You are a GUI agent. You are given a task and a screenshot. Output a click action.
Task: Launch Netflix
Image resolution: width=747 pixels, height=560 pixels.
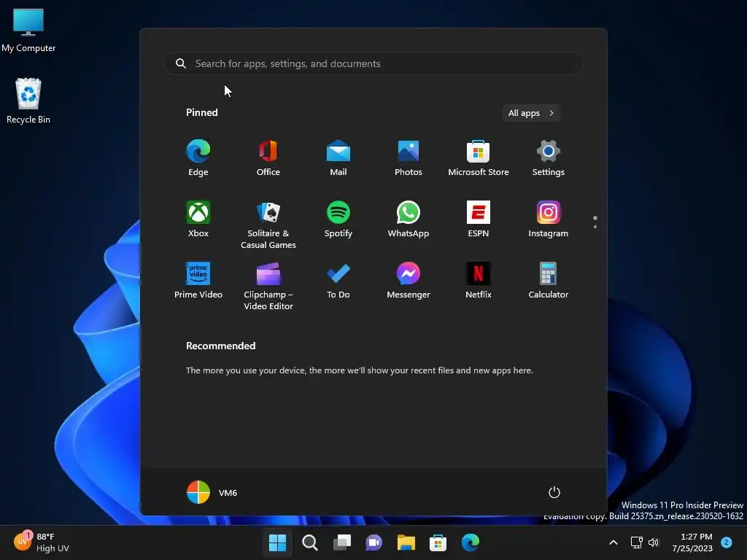point(479,281)
